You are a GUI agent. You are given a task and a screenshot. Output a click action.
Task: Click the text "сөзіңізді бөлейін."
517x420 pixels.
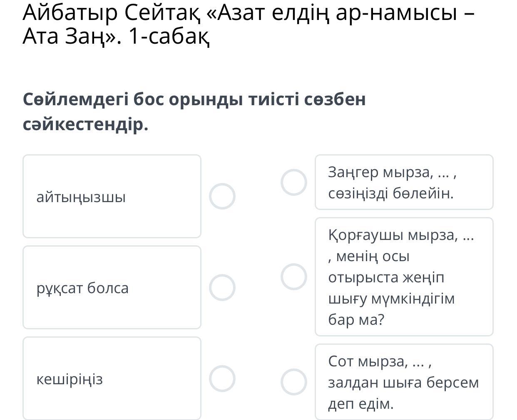pos(390,193)
